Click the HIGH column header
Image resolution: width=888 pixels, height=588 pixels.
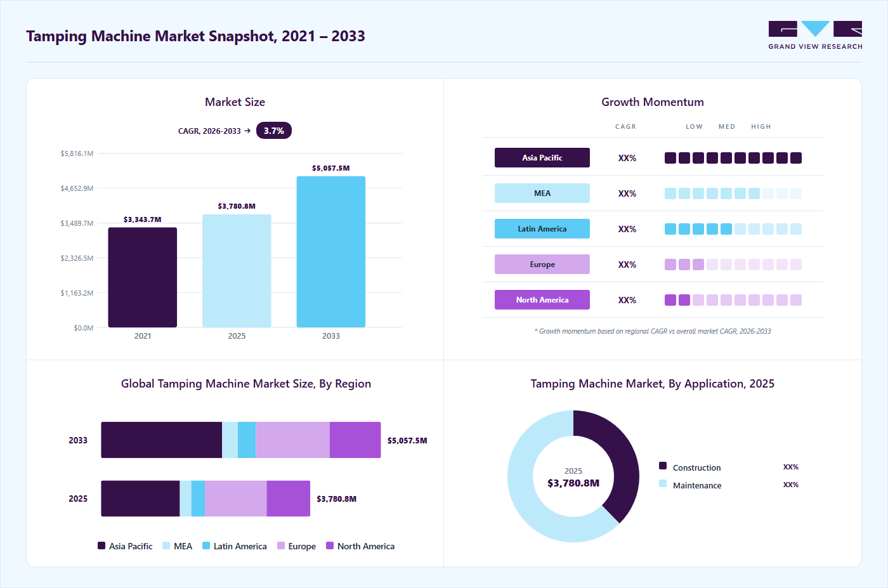[761, 127]
